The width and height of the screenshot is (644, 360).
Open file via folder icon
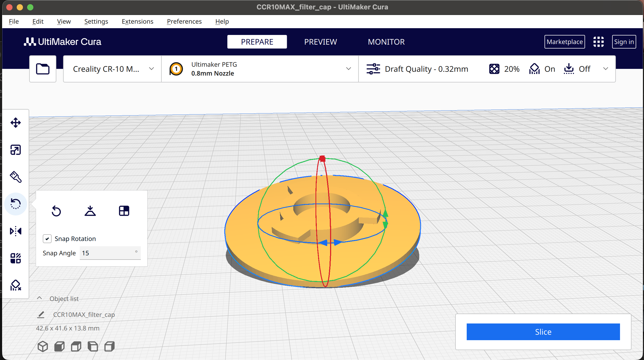43,69
